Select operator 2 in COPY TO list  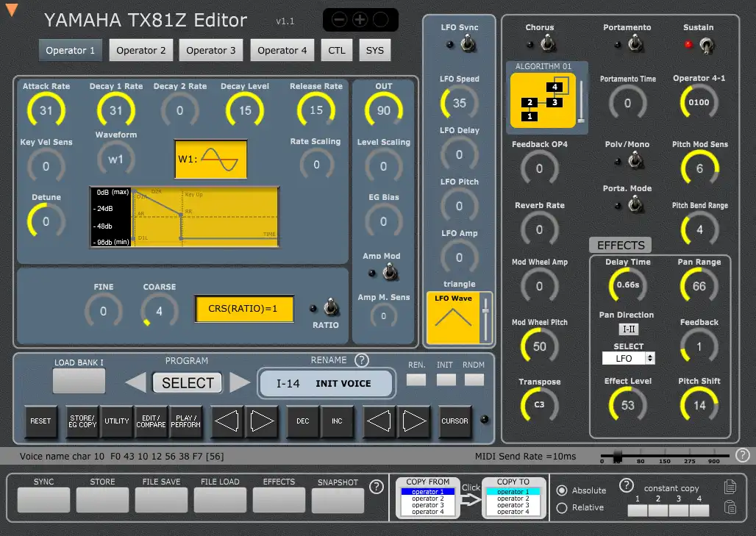(513, 499)
